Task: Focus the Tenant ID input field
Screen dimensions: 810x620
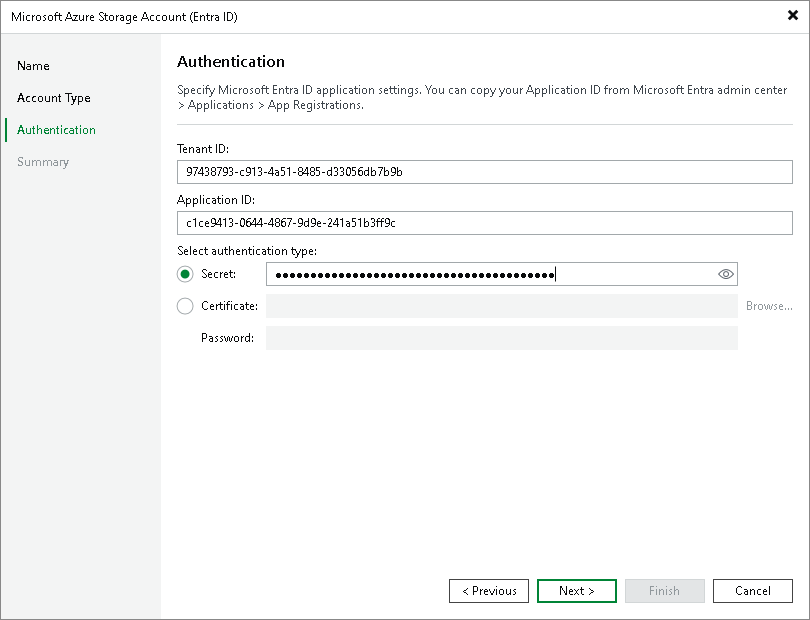Action: pos(485,172)
